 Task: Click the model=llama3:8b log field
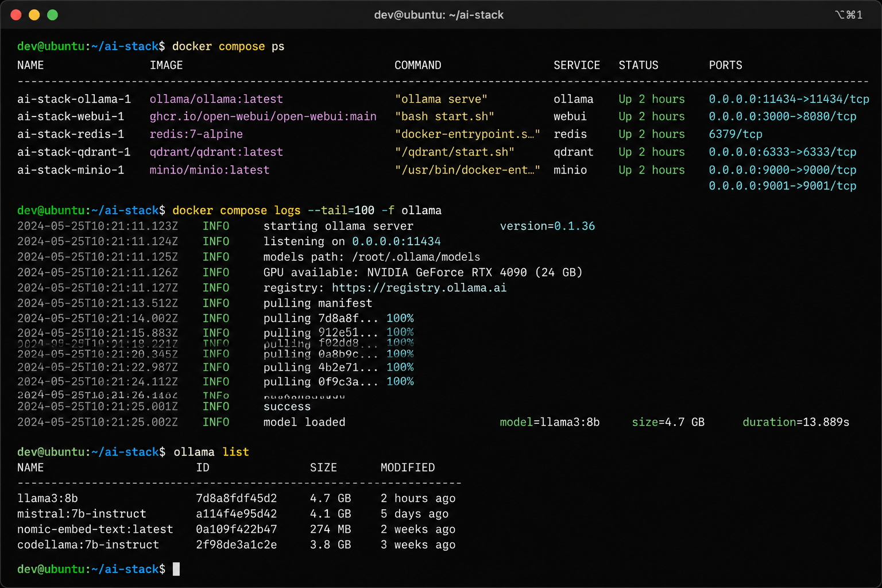(550, 423)
